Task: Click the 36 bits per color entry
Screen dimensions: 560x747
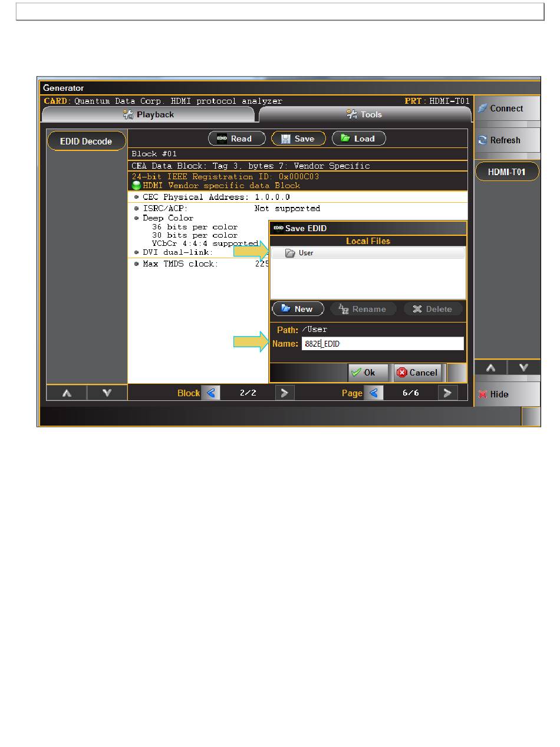Action: click(x=195, y=227)
